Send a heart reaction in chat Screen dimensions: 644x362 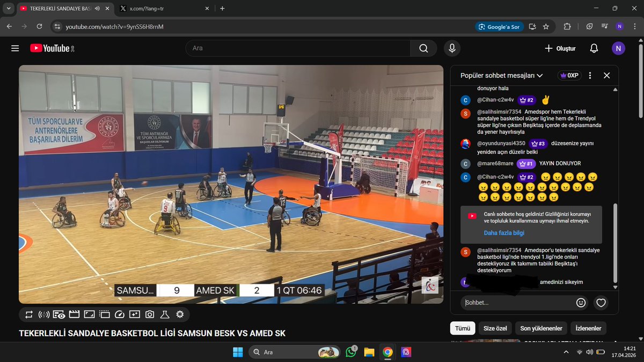click(601, 303)
